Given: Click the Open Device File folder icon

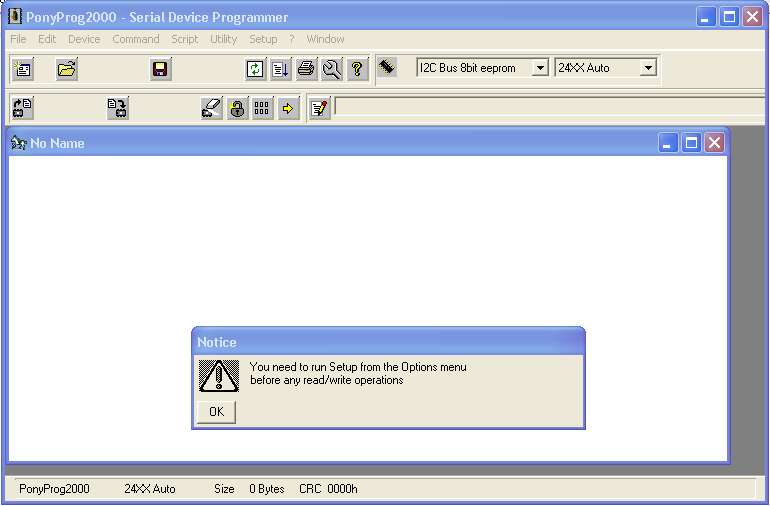Looking at the screenshot, I should tap(67, 69).
